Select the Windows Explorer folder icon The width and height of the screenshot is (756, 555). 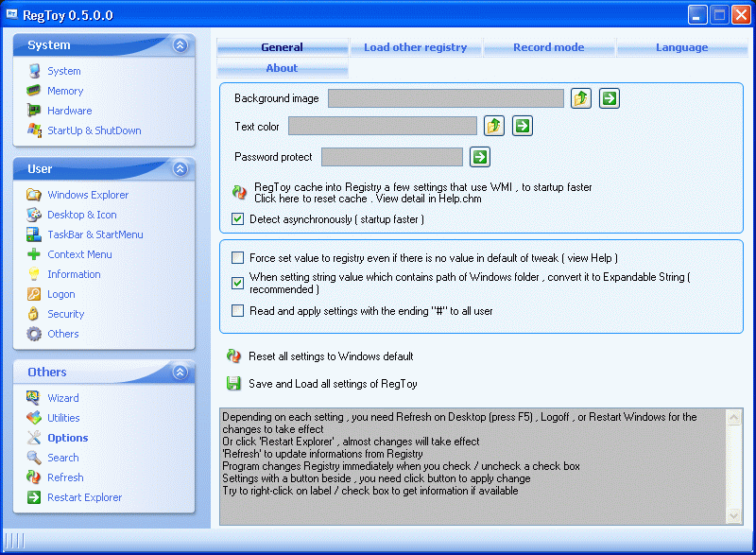tap(34, 195)
